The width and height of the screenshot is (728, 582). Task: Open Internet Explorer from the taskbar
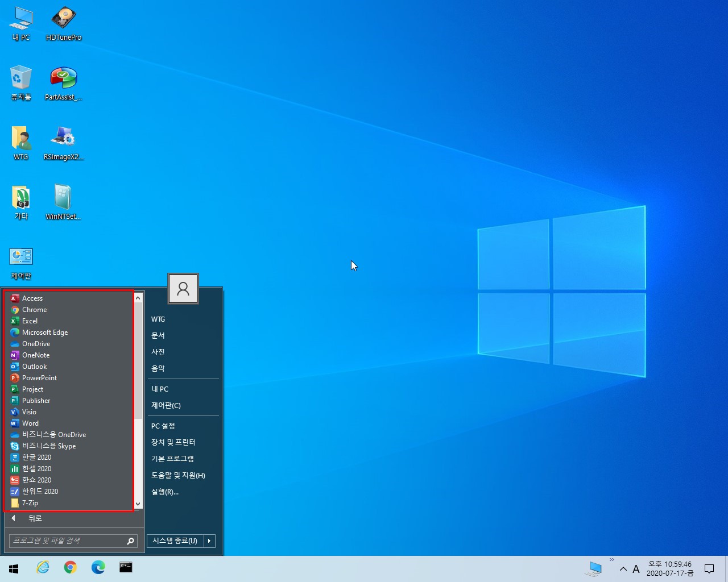pos(43,567)
